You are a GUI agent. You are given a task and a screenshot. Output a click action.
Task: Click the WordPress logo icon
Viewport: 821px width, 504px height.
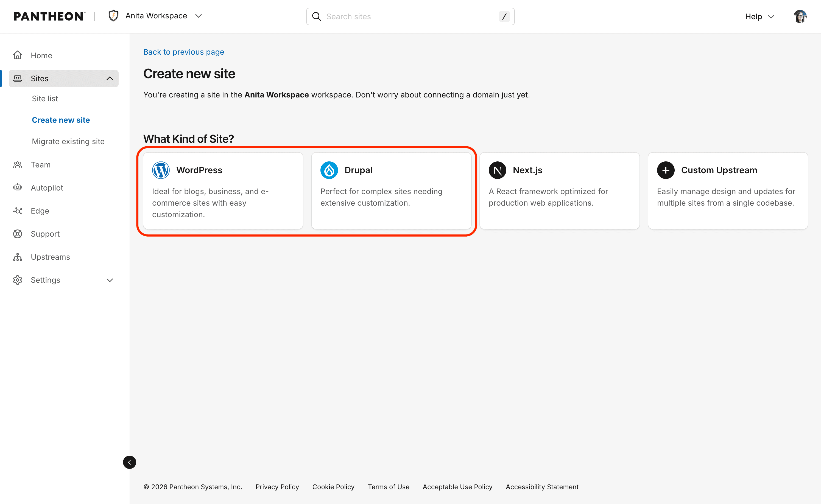coord(161,170)
